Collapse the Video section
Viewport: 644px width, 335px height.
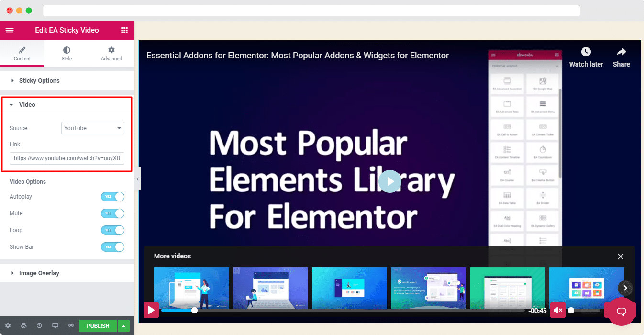[x=67, y=105]
